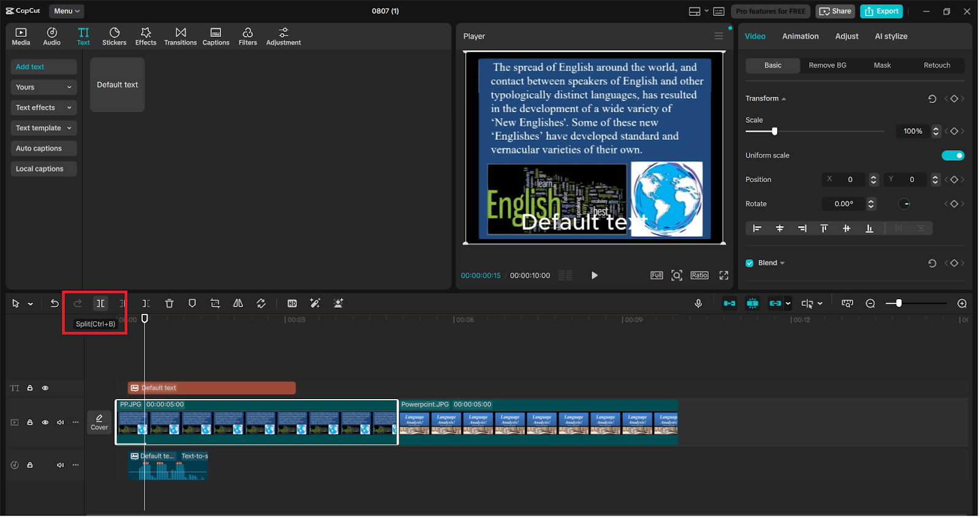
Task: Click the player fullscreen expand icon
Action: 724,276
